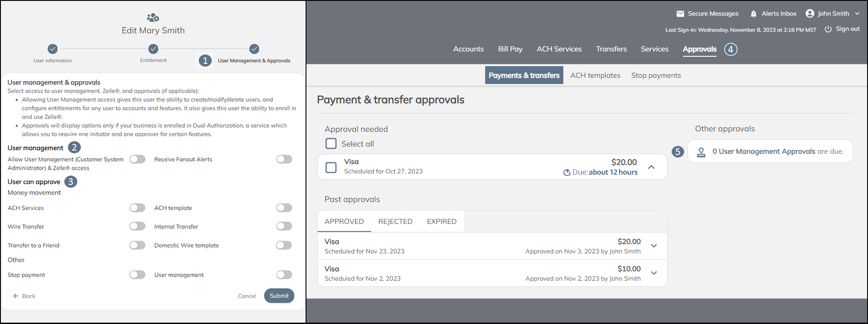
Task: Click the User Management Approvals stamp icon
Action: click(x=701, y=152)
